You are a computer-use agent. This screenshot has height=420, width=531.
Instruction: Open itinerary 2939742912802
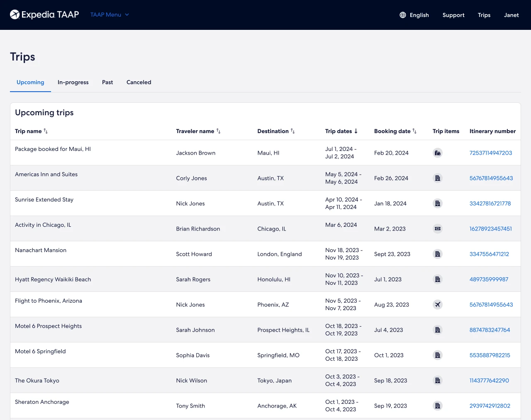490,406
